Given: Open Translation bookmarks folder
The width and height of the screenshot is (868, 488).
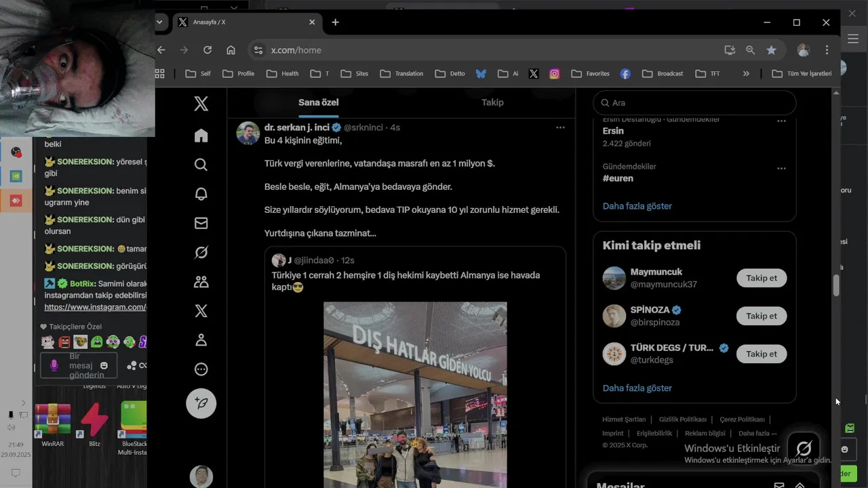Looking at the screenshot, I should (401, 73).
